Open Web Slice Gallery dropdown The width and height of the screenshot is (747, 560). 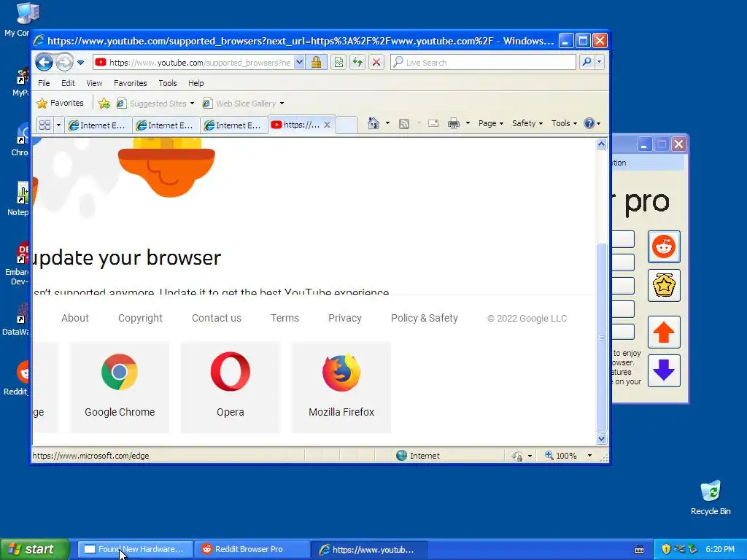pos(243,104)
